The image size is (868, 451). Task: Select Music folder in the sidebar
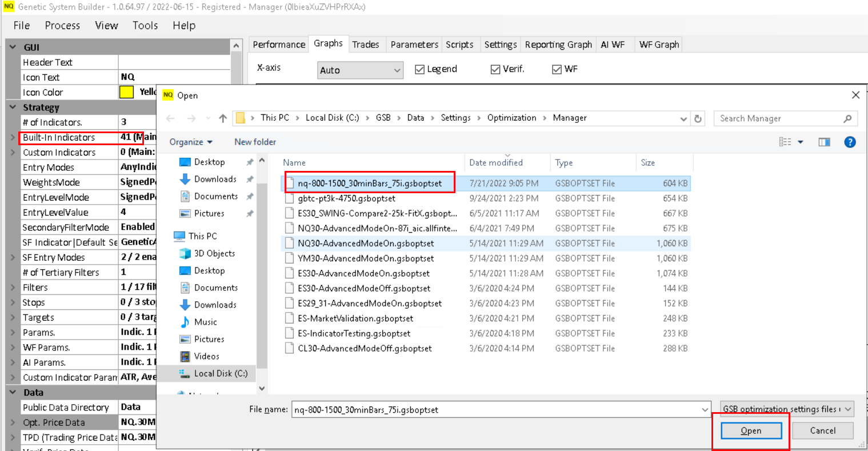pos(205,322)
